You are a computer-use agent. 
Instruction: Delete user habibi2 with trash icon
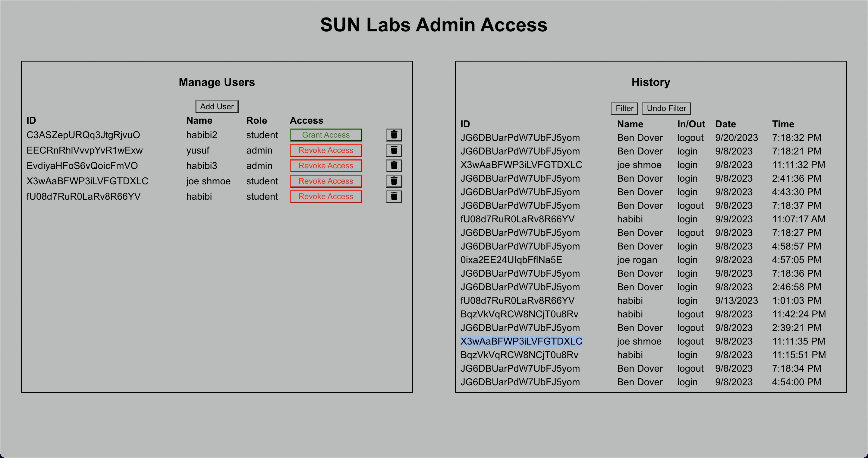[x=394, y=135]
